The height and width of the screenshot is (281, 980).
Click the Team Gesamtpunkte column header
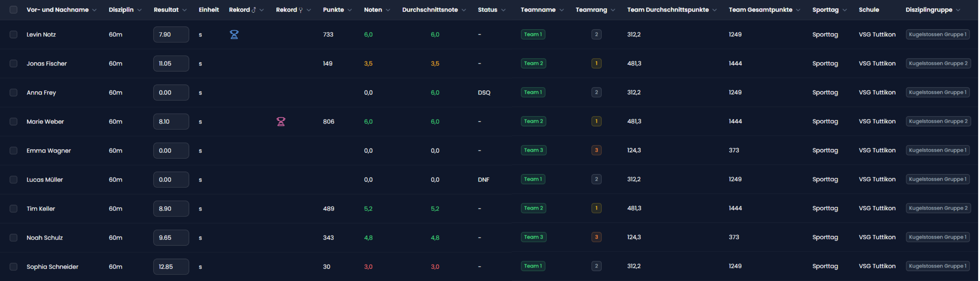pos(760,10)
